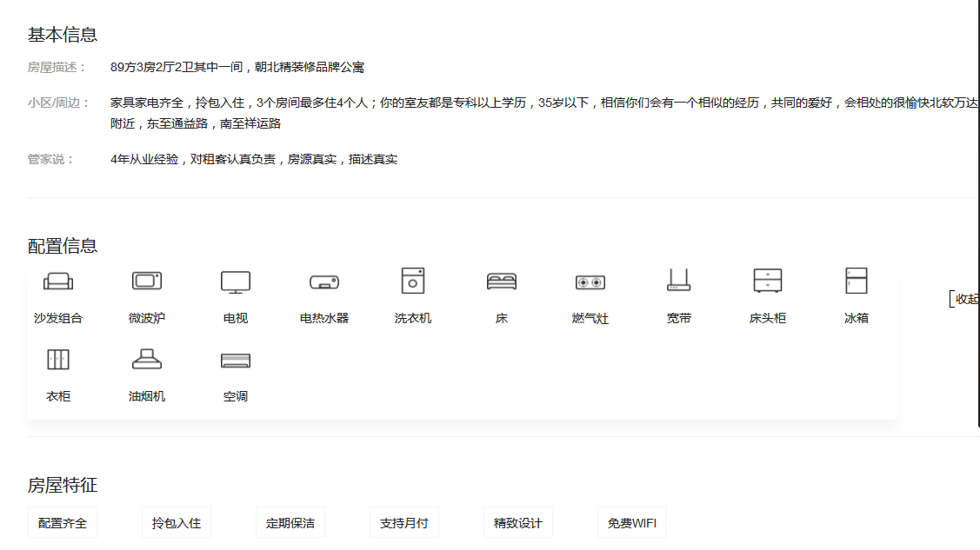Collapse the configuration list with 收起
This screenshot has height=550, width=980.
pyautogui.click(x=966, y=299)
